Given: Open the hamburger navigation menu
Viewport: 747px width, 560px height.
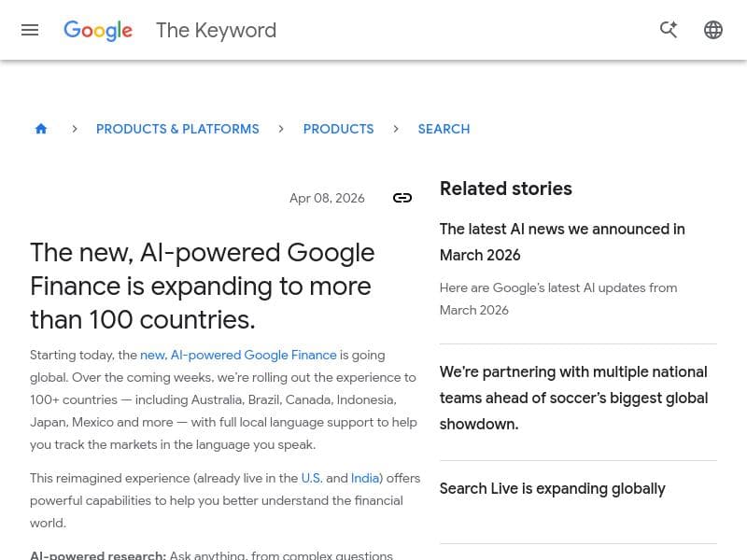Looking at the screenshot, I should pos(30,29).
